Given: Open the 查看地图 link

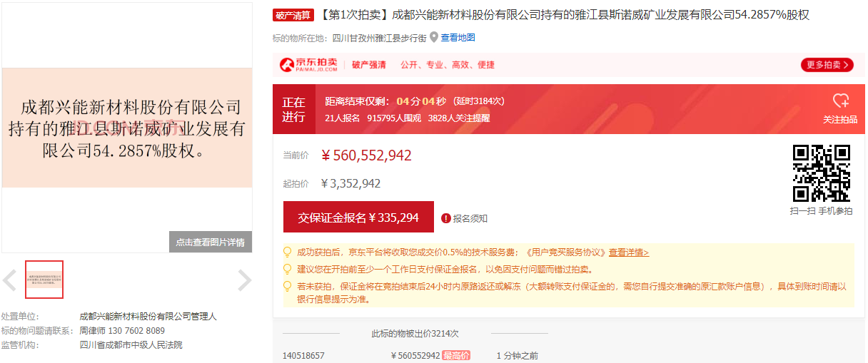Looking at the screenshot, I should (x=458, y=38).
